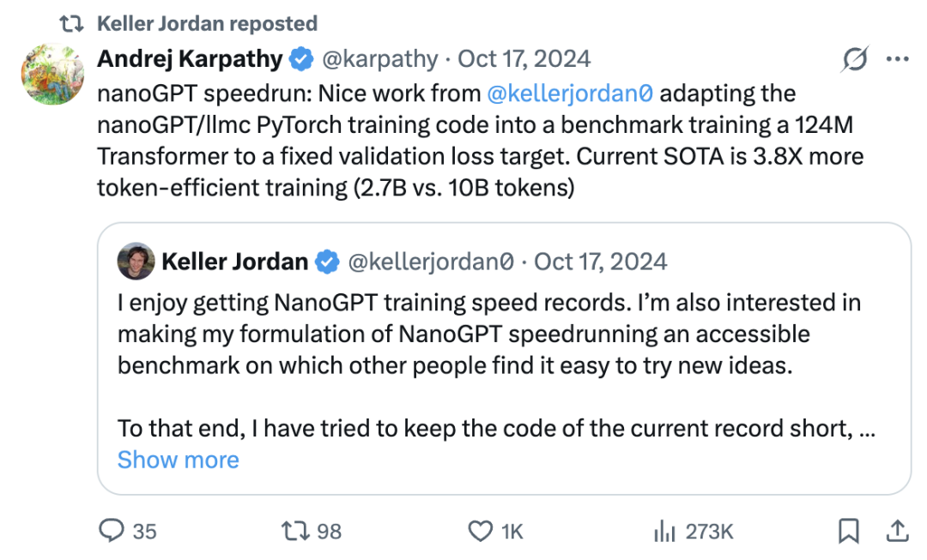Screen dimensions: 927x560
Task: Click Andrej Karpathy's blue verified badge
Action: pyautogui.click(x=300, y=59)
